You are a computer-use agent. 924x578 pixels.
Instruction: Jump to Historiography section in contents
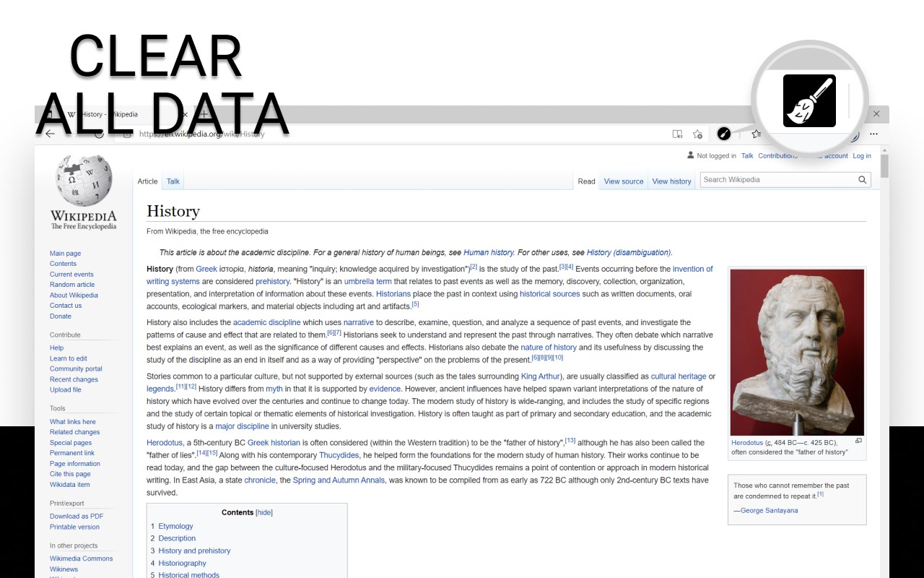click(x=182, y=563)
